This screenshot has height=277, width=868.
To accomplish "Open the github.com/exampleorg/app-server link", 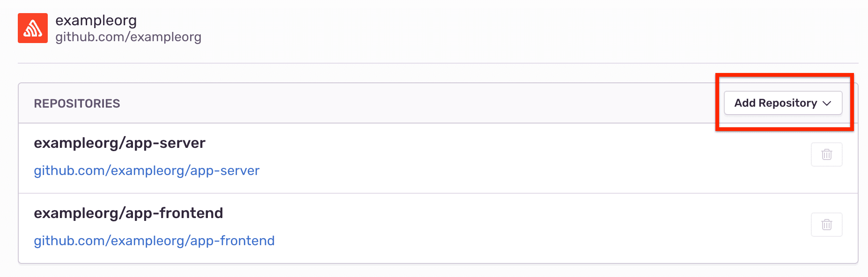I will pyautogui.click(x=147, y=171).
